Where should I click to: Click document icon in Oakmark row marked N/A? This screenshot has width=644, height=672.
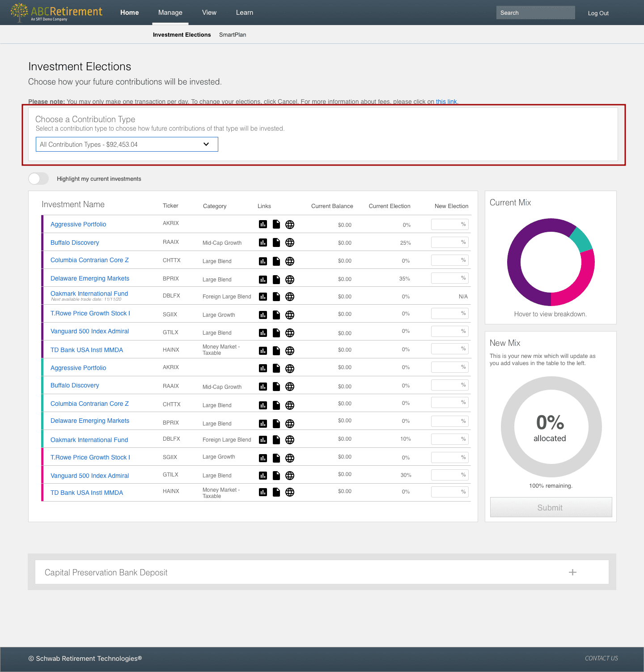pos(276,297)
